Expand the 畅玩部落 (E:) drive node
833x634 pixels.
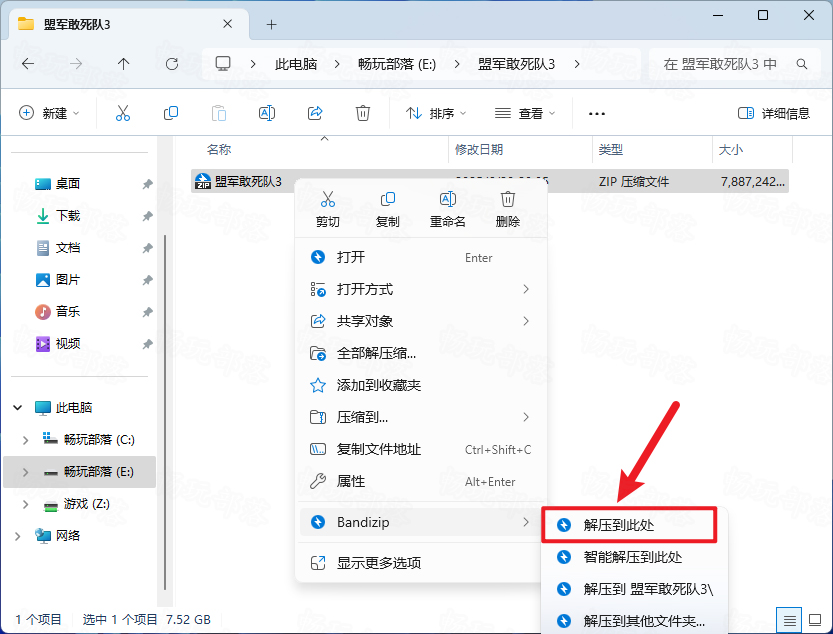point(25,472)
